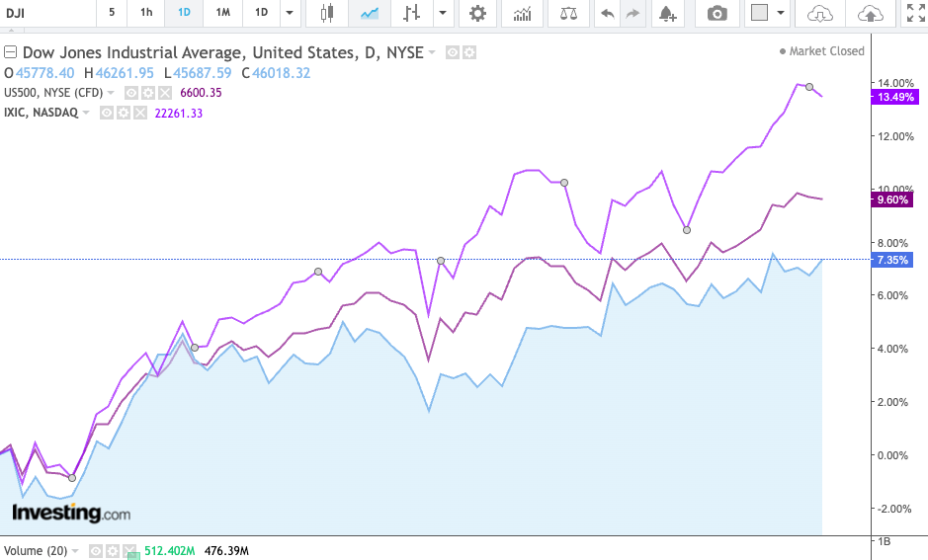928x560 pixels.
Task: Open the time interval dropdown arrow
Action: point(289,13)
